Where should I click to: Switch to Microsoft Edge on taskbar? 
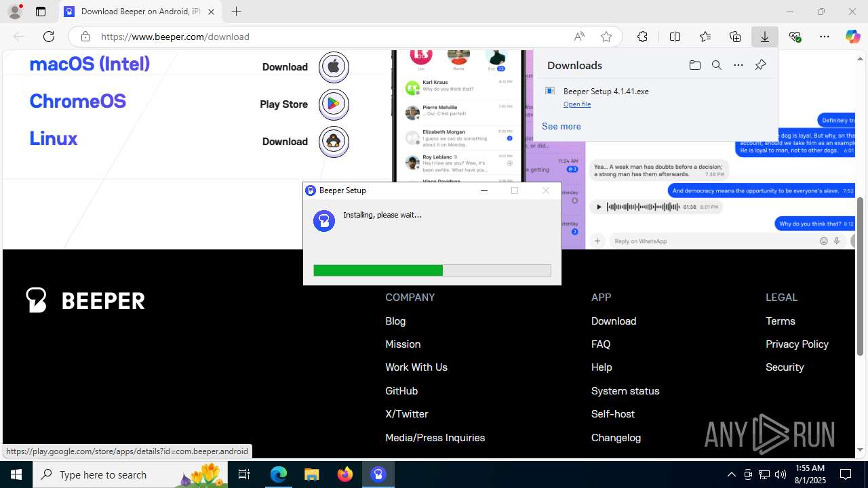(x=279, y=474)
